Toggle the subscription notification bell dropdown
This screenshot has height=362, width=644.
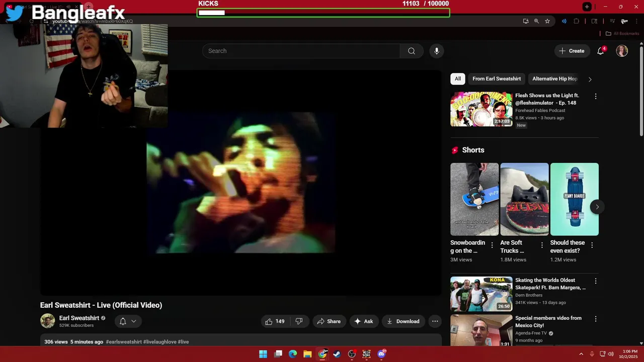point(128,321)
